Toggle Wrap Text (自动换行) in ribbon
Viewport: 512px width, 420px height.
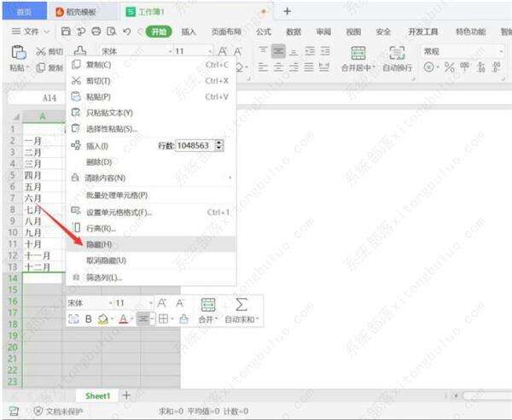pyautogui.click(x=397, y=59)
